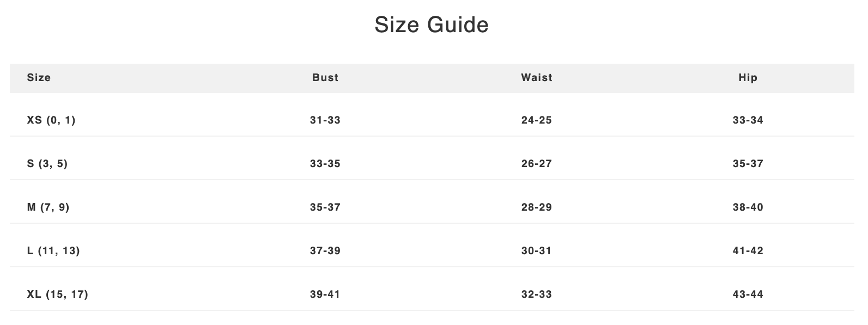868x325 pixels.
Task: Click the XS hip value 33-34
Action: point(748,120)
